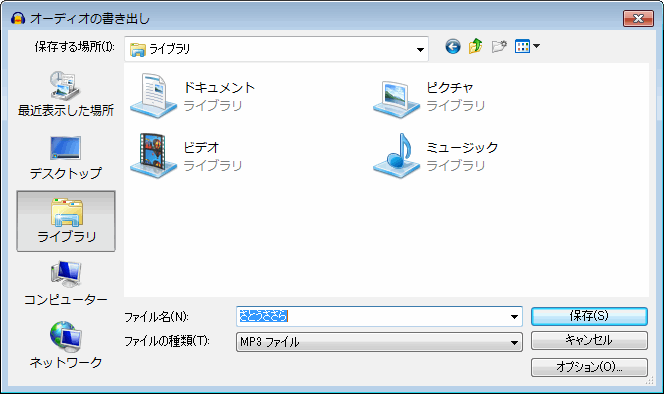The height and width of the screenshot is (394, 664).
Task: Click the 保存(S) button
Action: (589, 316)
